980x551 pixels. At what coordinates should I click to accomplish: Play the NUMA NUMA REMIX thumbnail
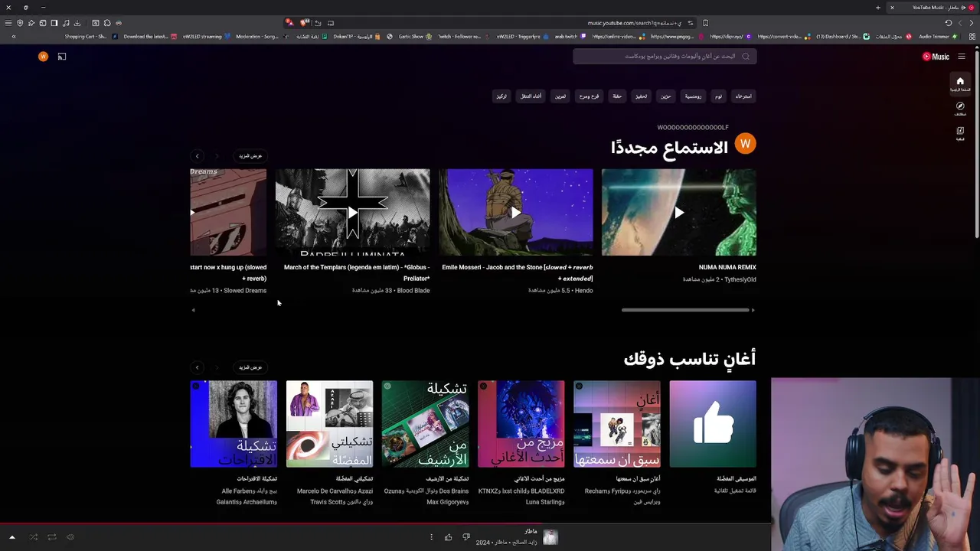coord(679,213)
